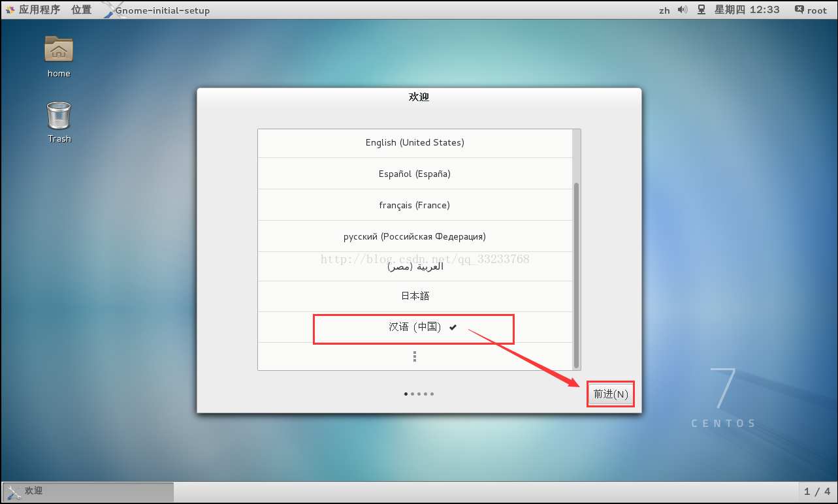
Task: Select 日本語 language option
Action: pyautogui.click(x=415, y=296)
